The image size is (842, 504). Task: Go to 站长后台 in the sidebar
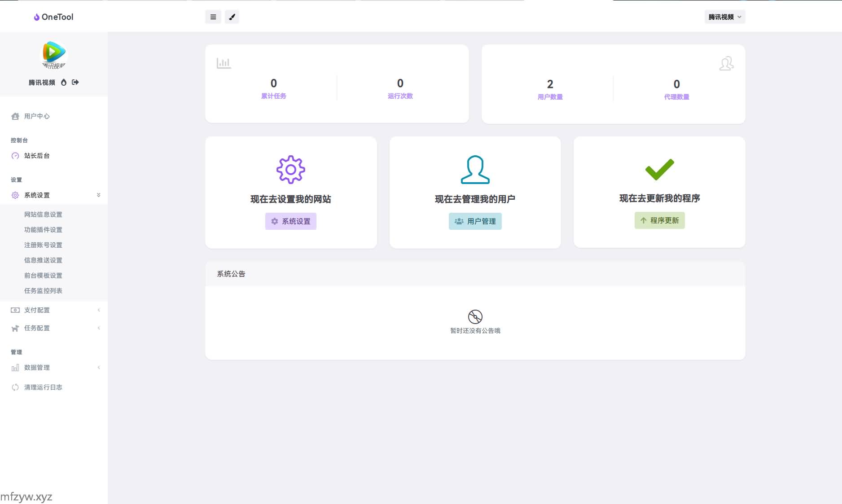37,156
